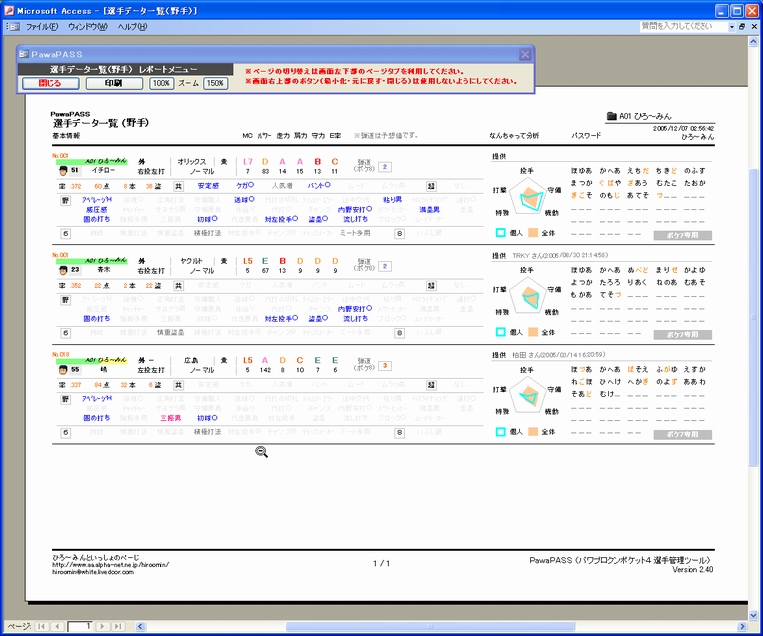The height and width of the screenshot is (636, 763).
Task: Click the page number input field
Action: click(80, 626)
